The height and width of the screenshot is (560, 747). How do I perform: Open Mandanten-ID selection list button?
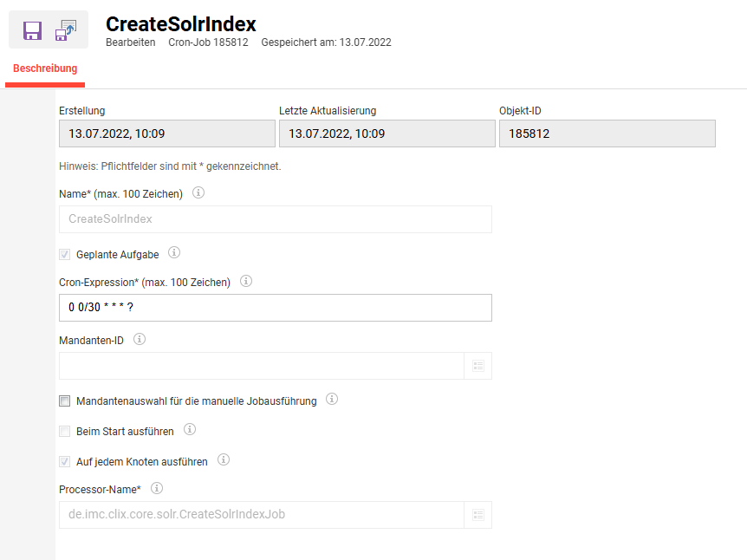(x=478, y=366)
